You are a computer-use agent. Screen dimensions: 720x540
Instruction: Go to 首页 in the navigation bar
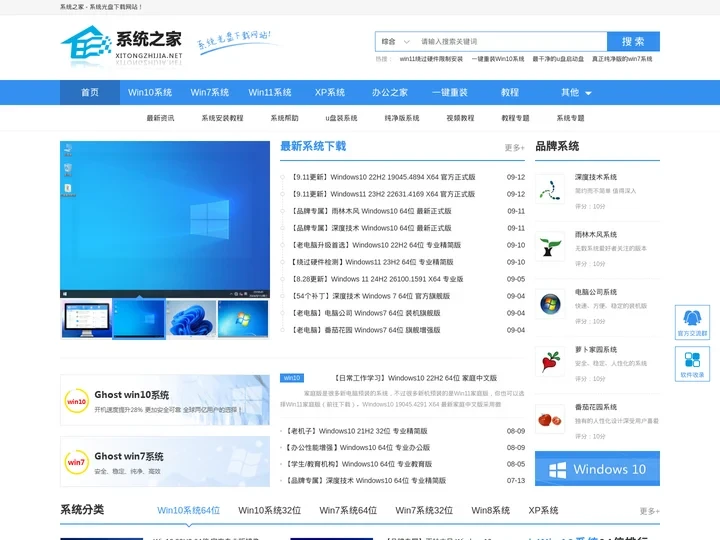90,92
